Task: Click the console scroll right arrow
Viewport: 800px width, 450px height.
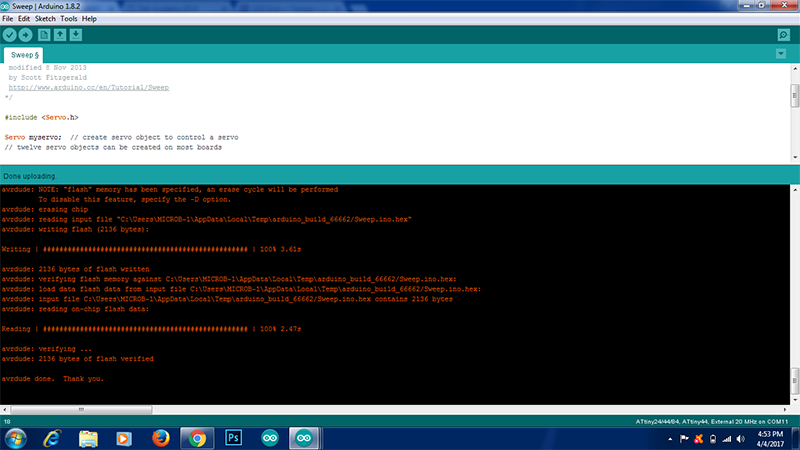Action: click(x=785, y=409)
